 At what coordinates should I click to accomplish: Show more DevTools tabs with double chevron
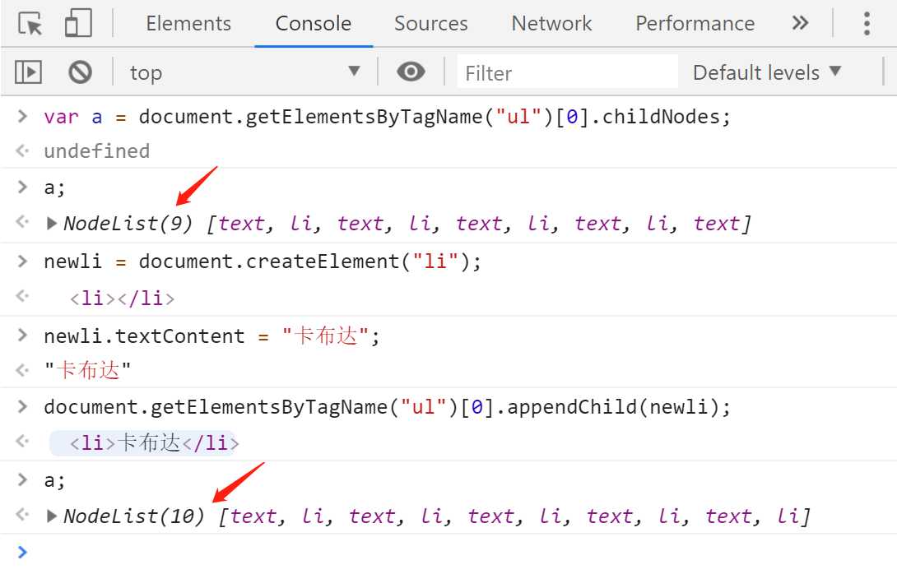(x=800, y=24)
